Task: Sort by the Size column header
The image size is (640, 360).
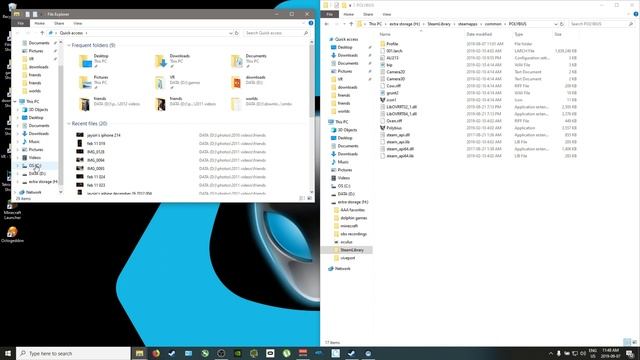Action: [x=558, y=34]
